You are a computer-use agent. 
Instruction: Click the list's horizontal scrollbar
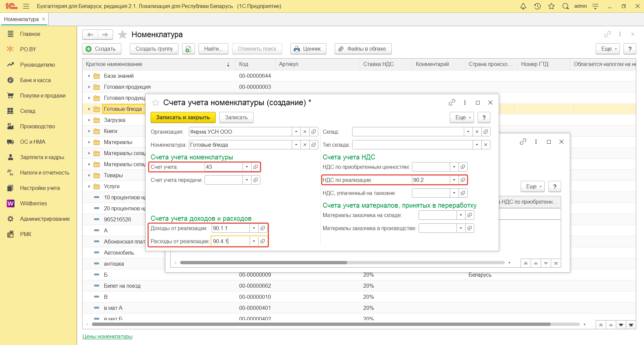tap(321, 324)
